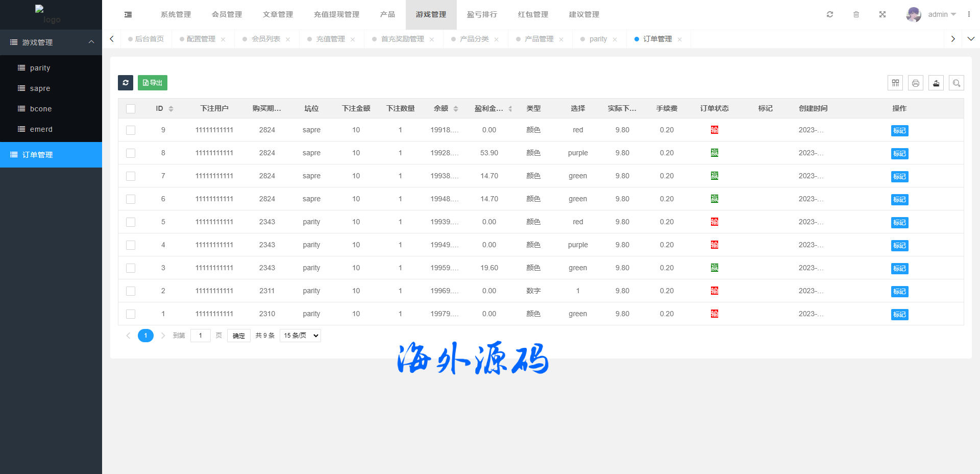Open the column filter icon
The image size is (980, 474).
[895, 83]
